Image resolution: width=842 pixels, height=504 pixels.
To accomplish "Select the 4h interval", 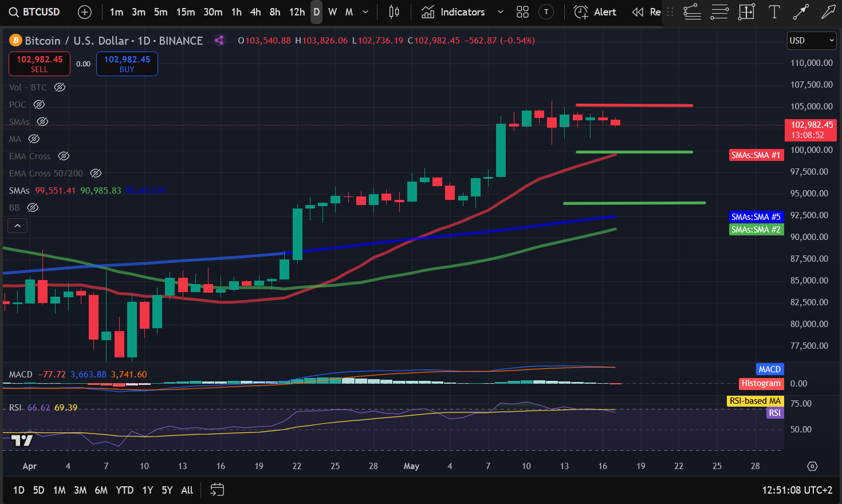I will [255, 12].
